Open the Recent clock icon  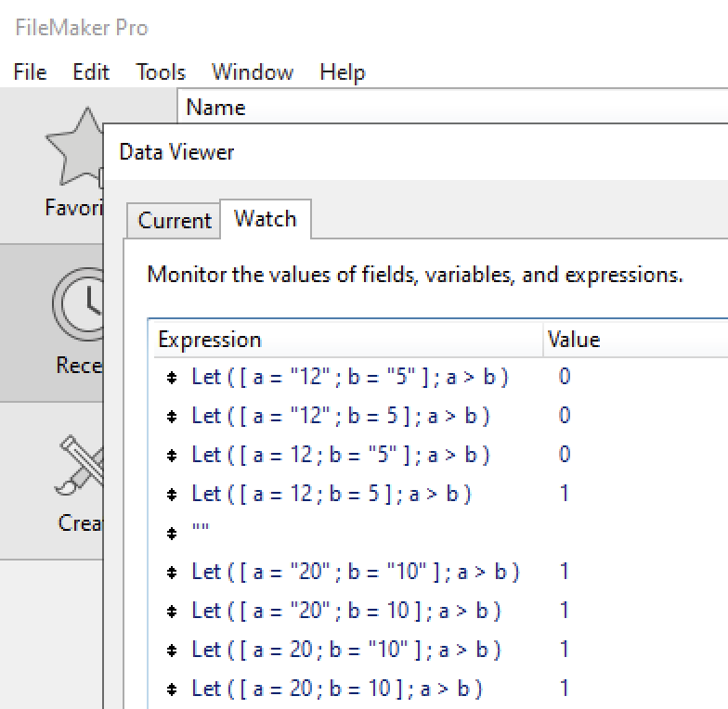tap(78, 304)
